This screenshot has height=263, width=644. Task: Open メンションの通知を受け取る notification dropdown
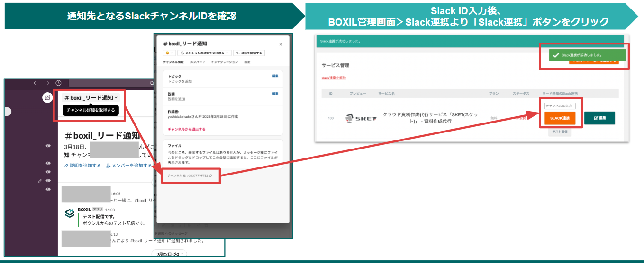point(204,53)
